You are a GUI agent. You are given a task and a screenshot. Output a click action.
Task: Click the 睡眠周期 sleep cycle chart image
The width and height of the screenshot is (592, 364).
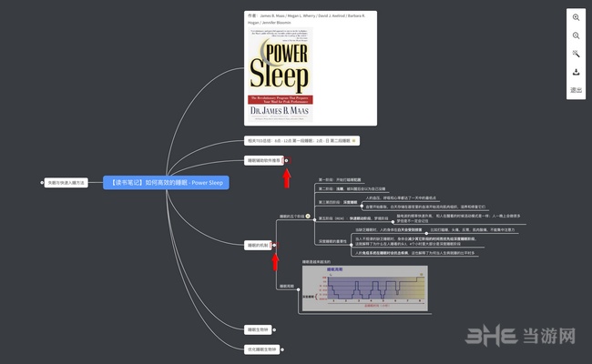(x=365, y=288)
